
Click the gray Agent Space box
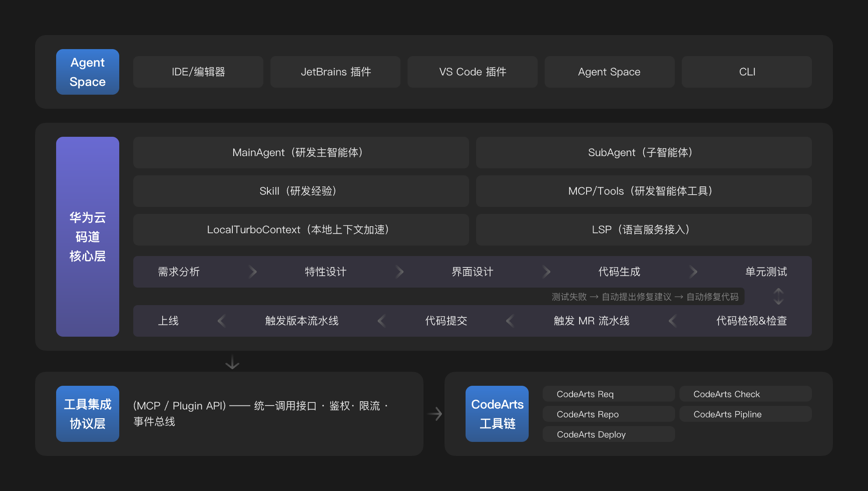point(609,72)
